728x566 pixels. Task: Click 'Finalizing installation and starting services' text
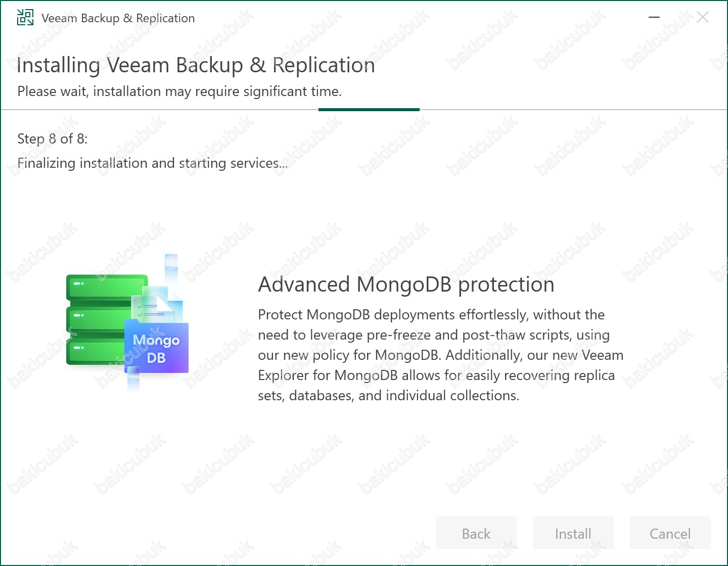(152, 163)
